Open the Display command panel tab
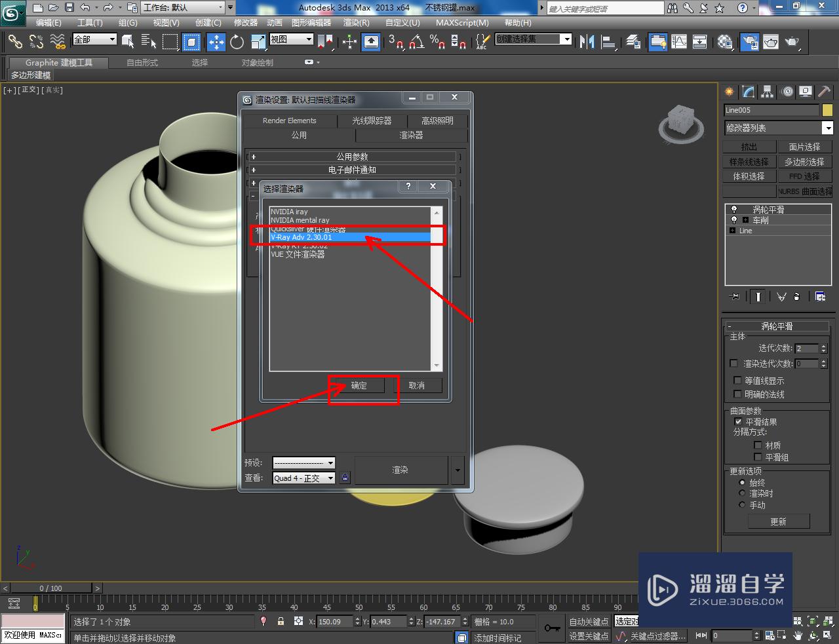This screenshot has width=839, height=644. (806, 92)
